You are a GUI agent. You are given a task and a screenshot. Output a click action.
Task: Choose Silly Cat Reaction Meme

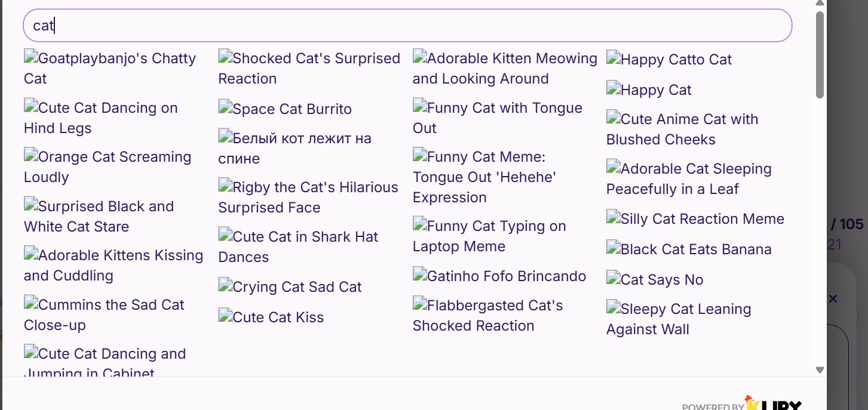pos(695,218)
